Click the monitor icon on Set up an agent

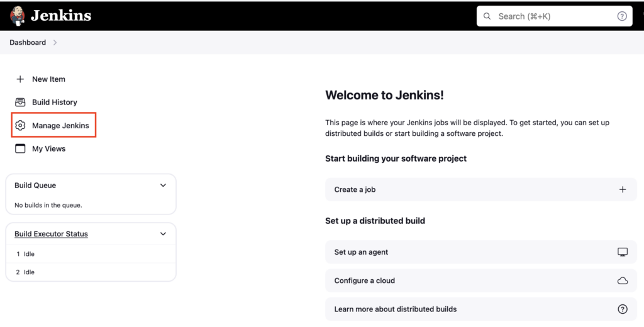click(623, 252)
